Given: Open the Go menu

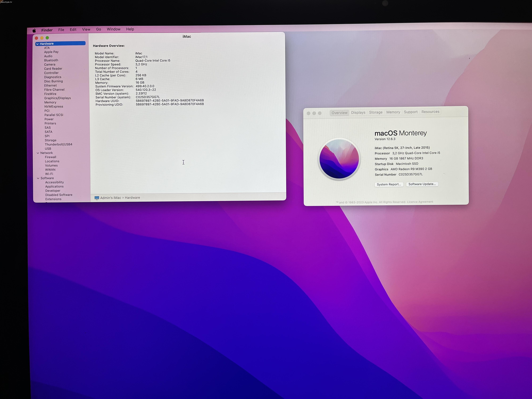Looking at the screenshot, I should (x=99, y=29).
